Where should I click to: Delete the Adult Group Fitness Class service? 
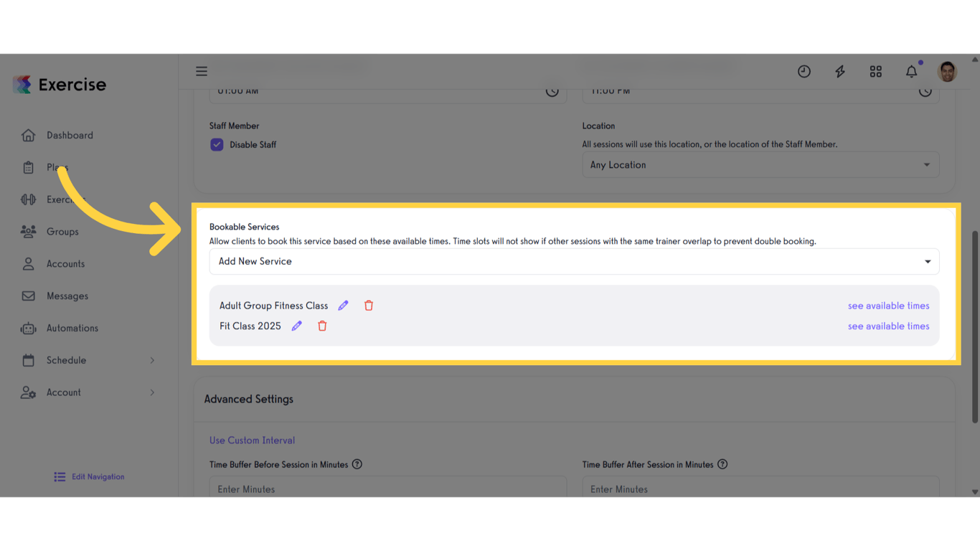click(x=368, y=305)
